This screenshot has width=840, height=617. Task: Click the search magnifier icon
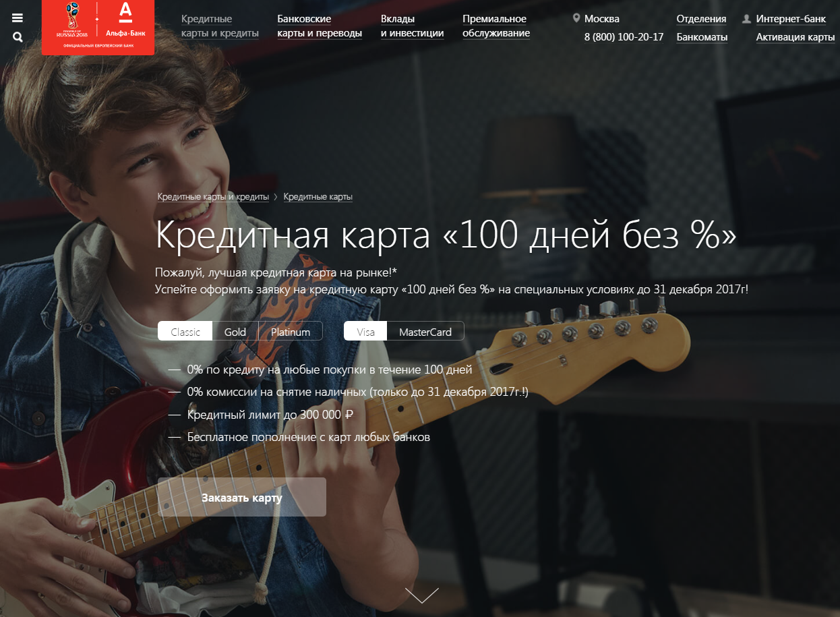pos(18,37)
